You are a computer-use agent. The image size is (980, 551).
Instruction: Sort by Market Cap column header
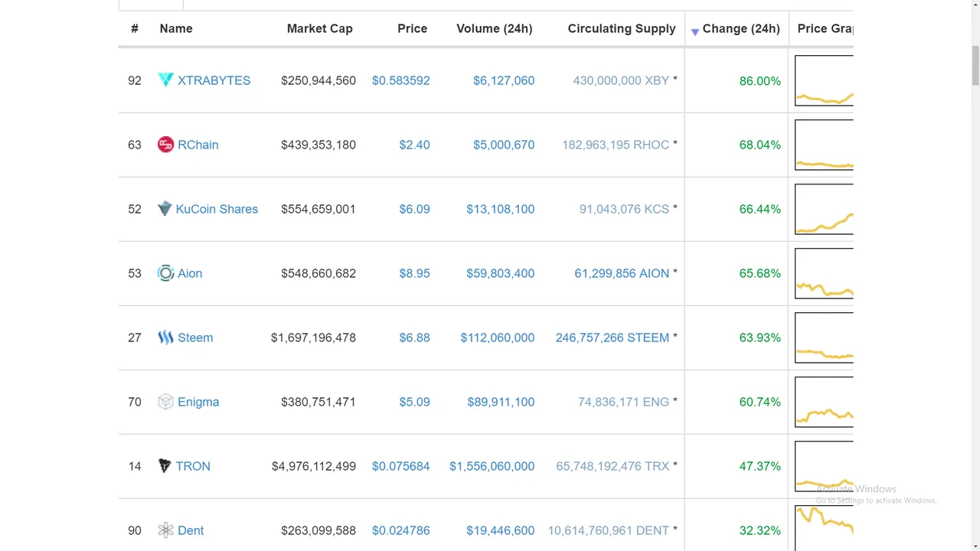point(319,28)
